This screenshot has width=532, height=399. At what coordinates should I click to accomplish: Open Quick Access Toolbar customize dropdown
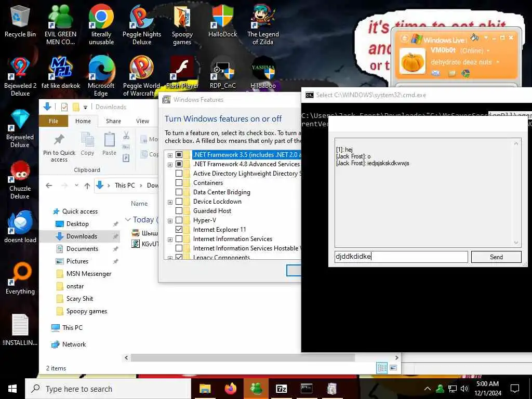tap(86, 107)
